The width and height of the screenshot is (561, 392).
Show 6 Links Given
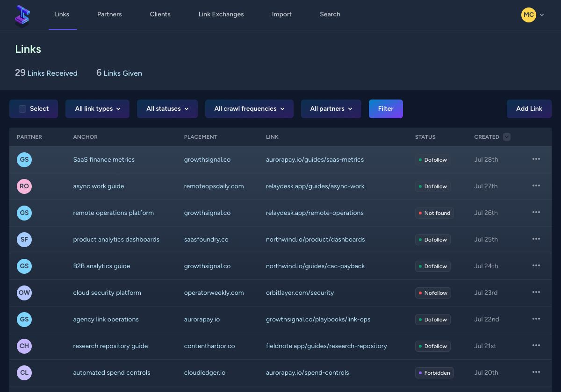point(119,73)
